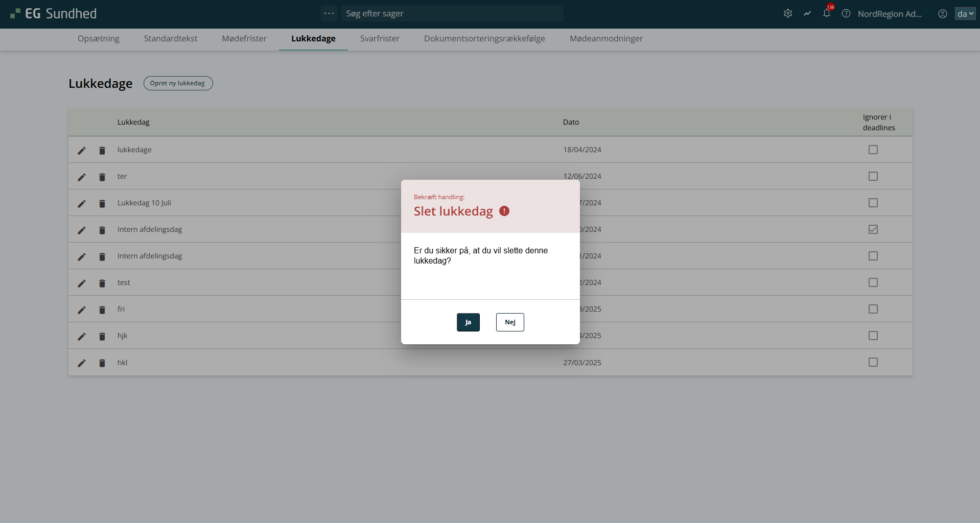Viewport: 980px width, 523px height.
Task: Enable Ignorer i deadlines for 'hkl'
Action: [x=873, y=362]
